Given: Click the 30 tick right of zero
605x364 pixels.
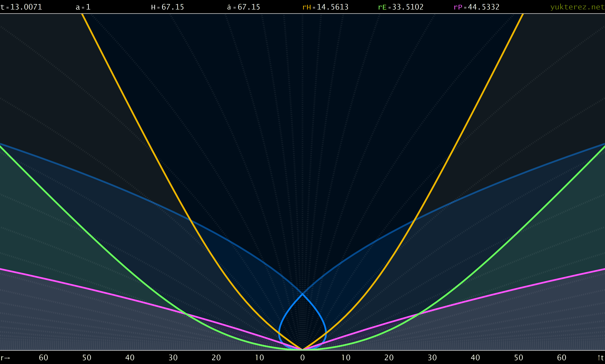Looking at the screenshot, I should (x=432, y=358).
